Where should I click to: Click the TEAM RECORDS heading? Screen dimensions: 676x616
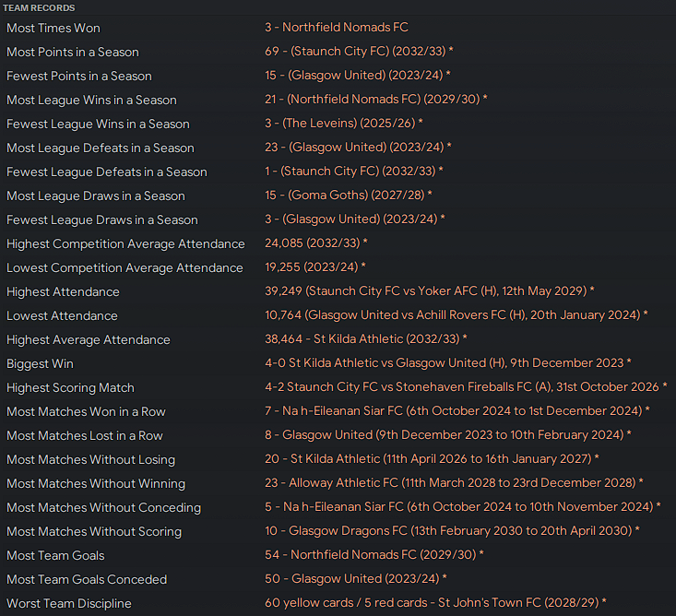[39, 7]
